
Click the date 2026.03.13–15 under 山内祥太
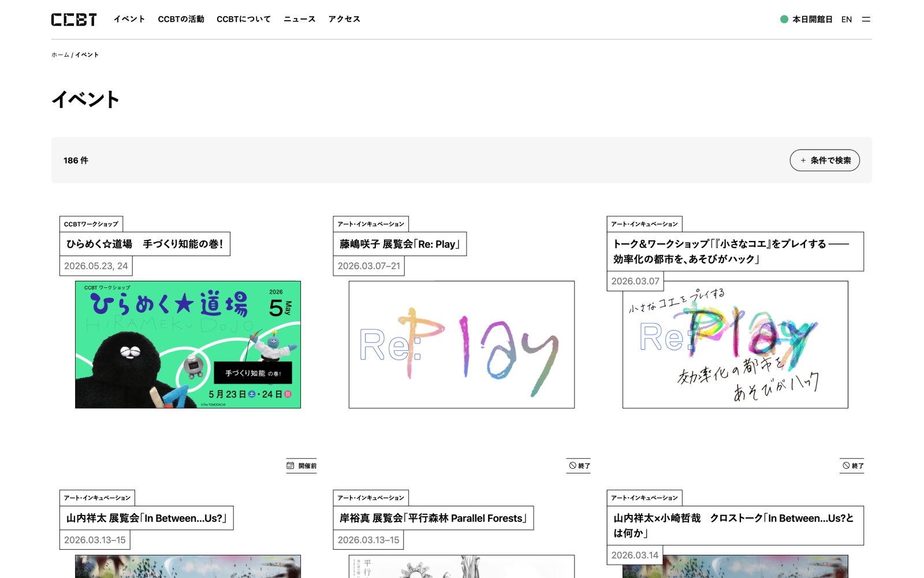[95, 540]
